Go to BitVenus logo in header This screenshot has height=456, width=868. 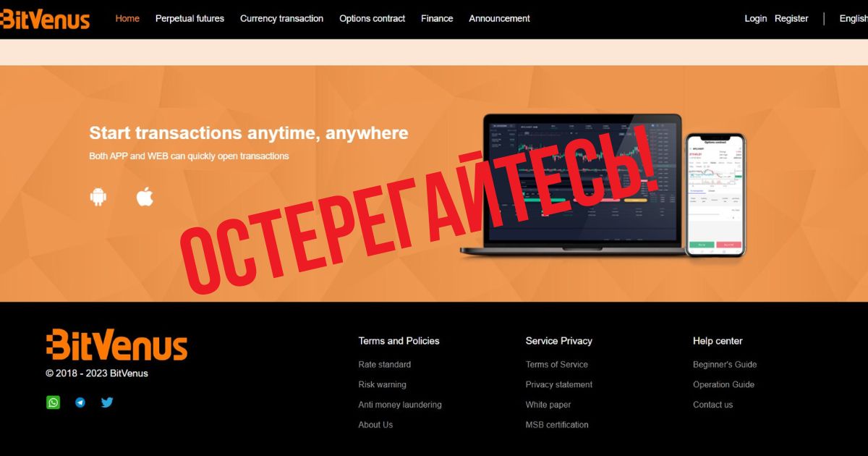[x=45, y=18]
